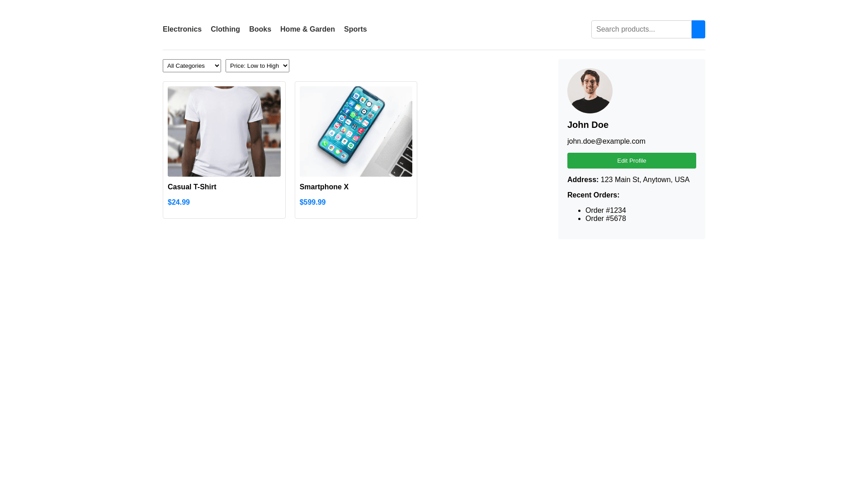
Task: Focus the Search products input field
Action: point(641,29)
